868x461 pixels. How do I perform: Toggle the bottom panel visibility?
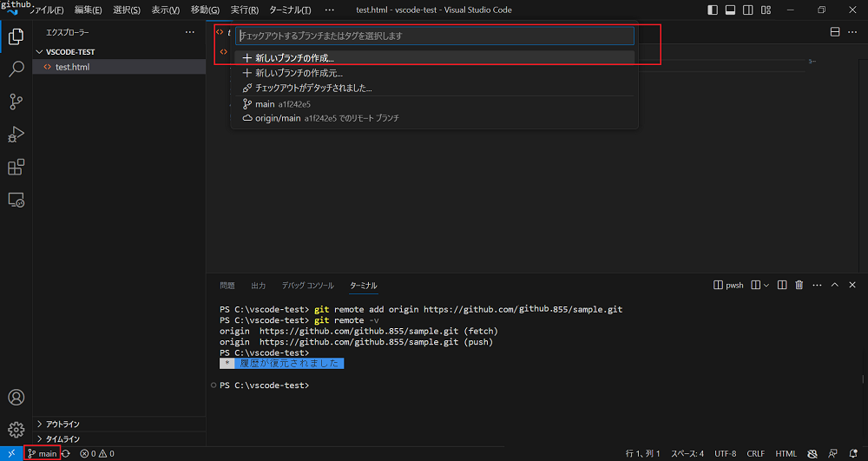tap(730, 10)
